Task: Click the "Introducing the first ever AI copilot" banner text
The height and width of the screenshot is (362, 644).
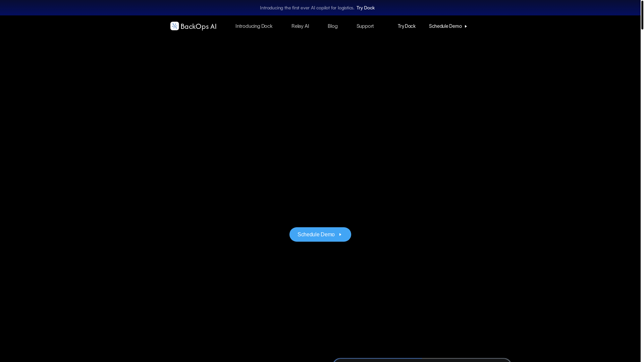Action: 307,8
